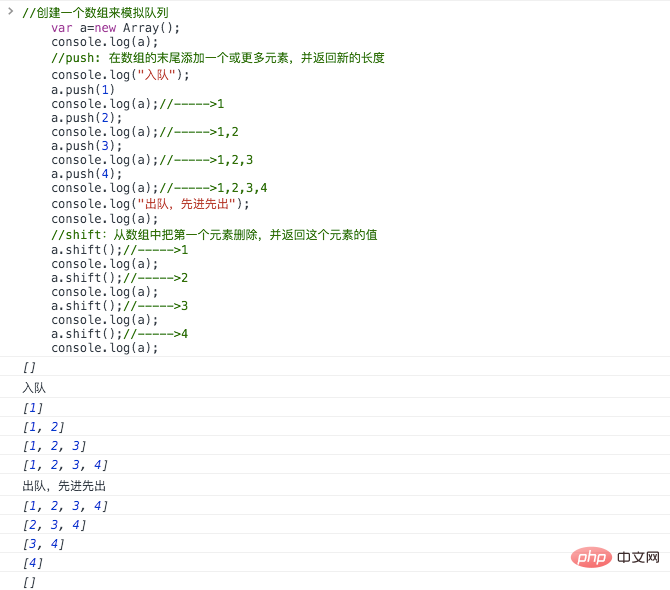Click the [2, 3, 4] console output row
Image resolution: width=670 pixels, height=590 pixels.
[x=335, y=524]
